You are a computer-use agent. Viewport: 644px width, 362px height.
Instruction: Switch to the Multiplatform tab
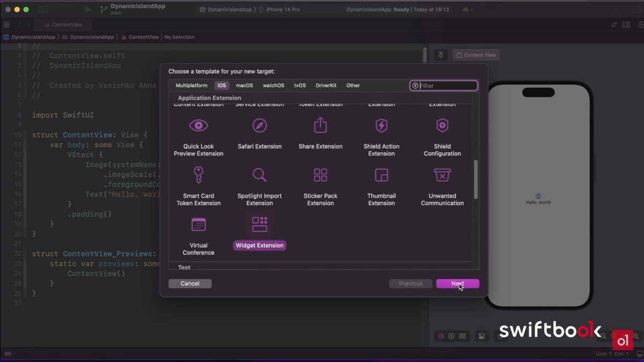click(x=192, y=85)
